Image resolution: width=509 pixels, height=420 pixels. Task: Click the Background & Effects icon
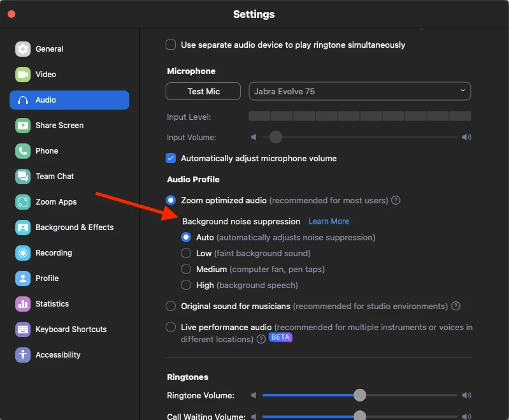click(23, 228)
